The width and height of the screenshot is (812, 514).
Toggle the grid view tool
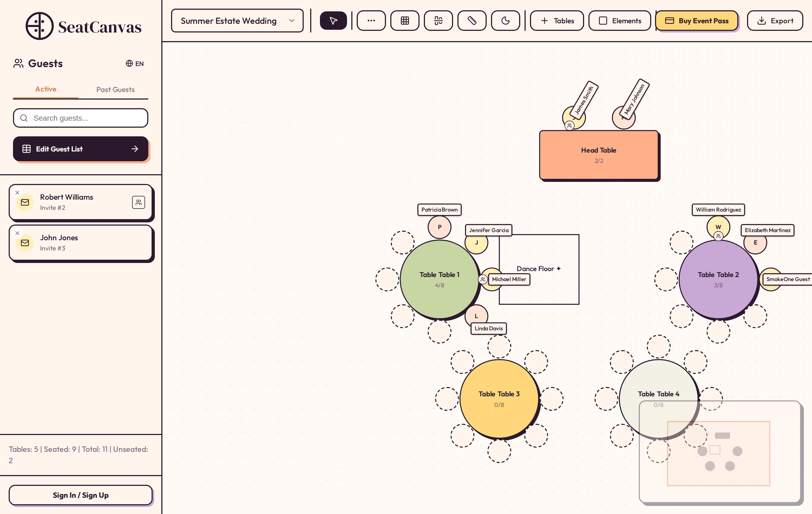pos(405,21)
